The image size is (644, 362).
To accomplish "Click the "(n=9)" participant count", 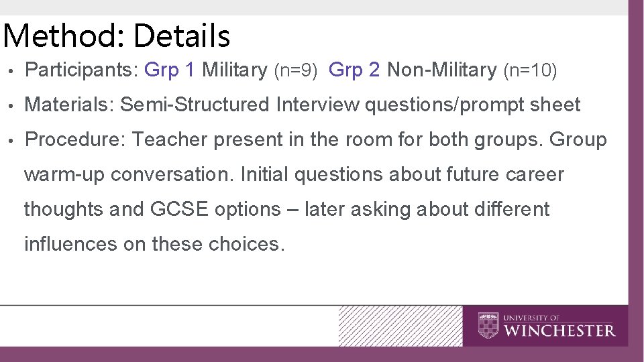I will click(296, 70).
